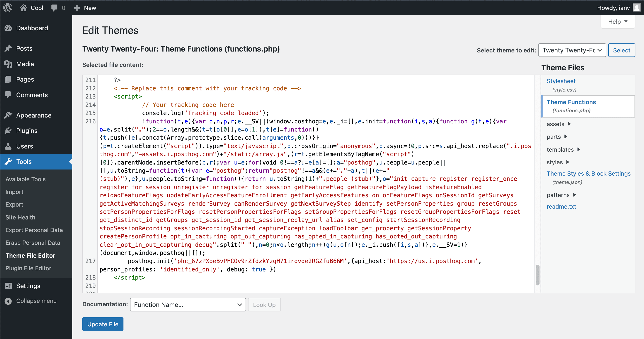Click the Dashboard gauge icon
644x339 pixels.
(8, 28)
